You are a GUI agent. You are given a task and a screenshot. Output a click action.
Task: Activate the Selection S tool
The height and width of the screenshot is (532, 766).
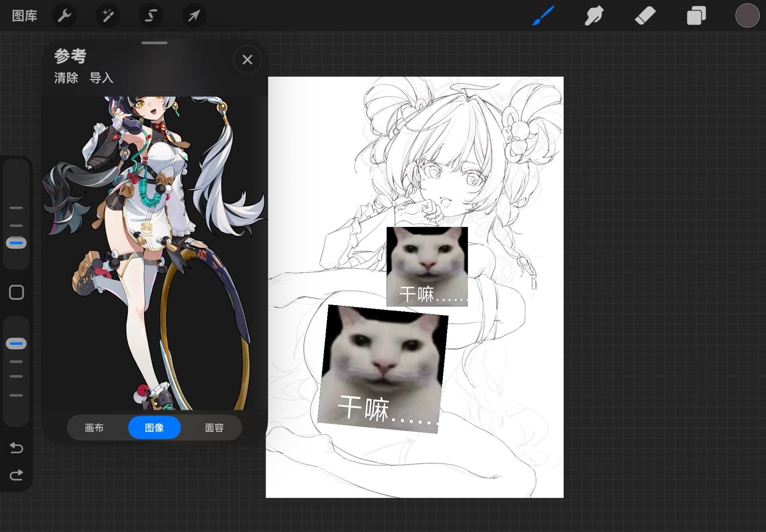pyautogui.click(x=151, y=16)
